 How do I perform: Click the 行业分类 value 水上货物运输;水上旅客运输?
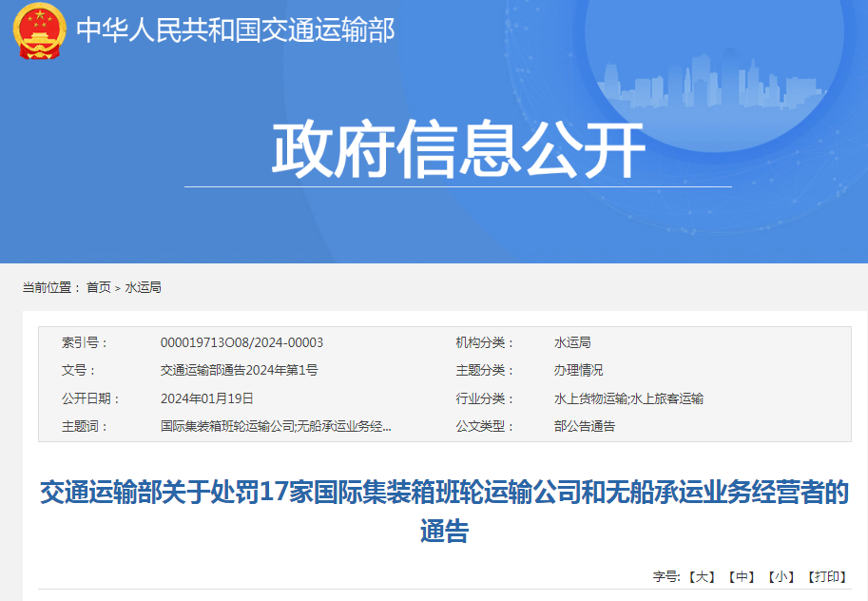tap(628, 398)
